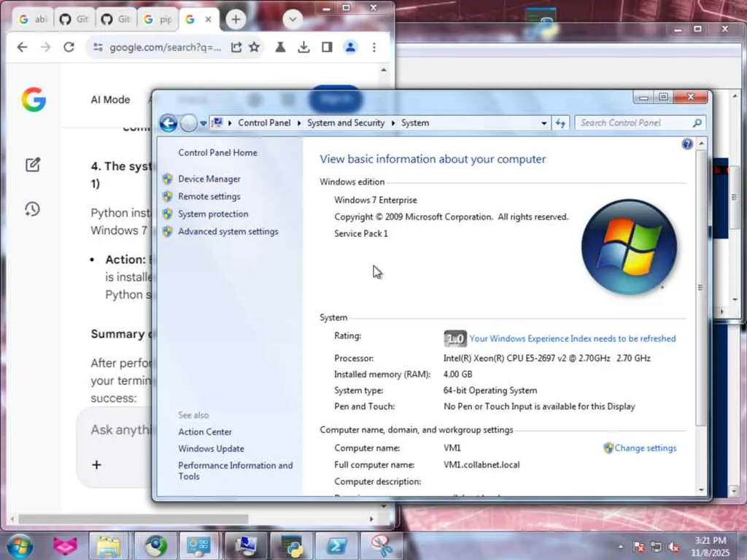This screenshot has height=560, width=747.
Task: Click the magnifier icon in Control Panel search
Action: coord(697,122)
